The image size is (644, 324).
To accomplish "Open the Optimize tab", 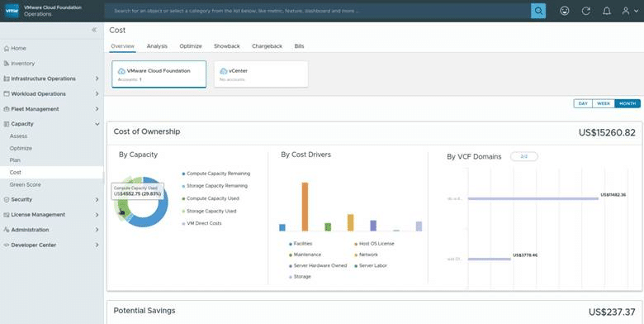I will pyautogui.click(x=191, y=46).
